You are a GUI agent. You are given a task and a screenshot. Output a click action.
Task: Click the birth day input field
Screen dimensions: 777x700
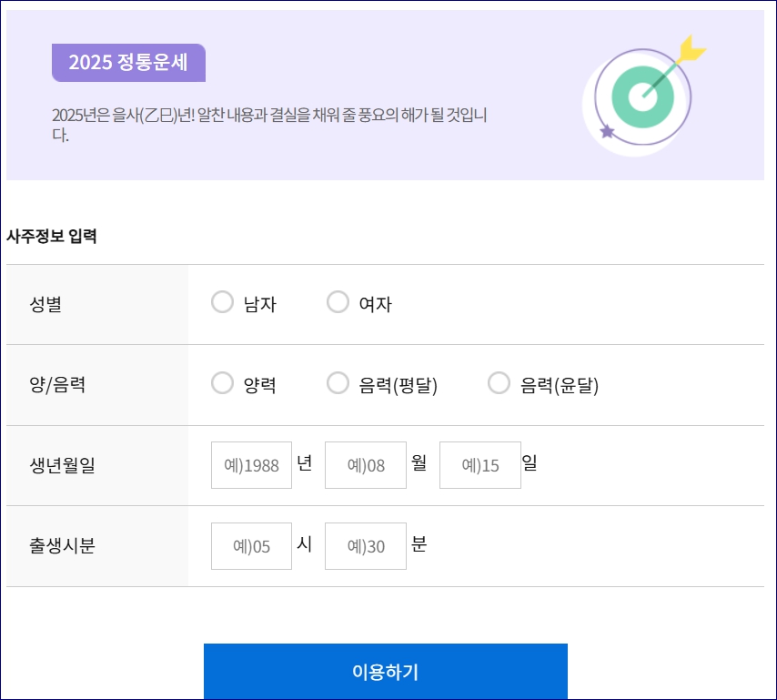point(479,464)
